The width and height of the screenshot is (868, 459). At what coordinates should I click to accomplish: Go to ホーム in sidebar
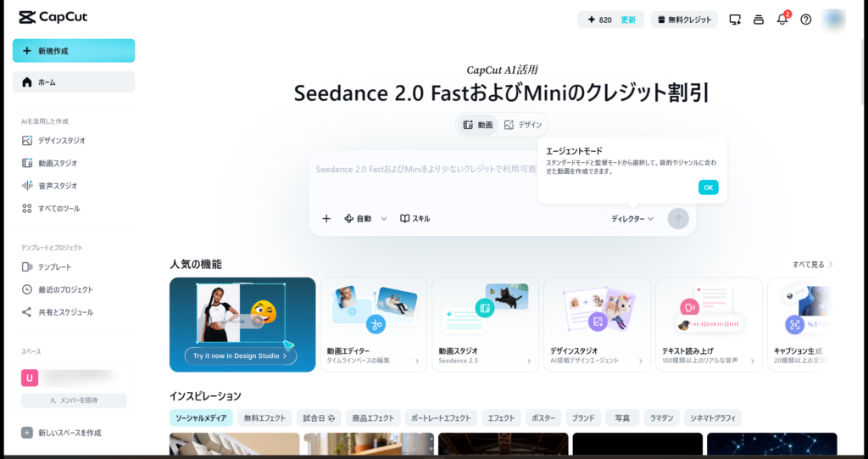[74, 82]
